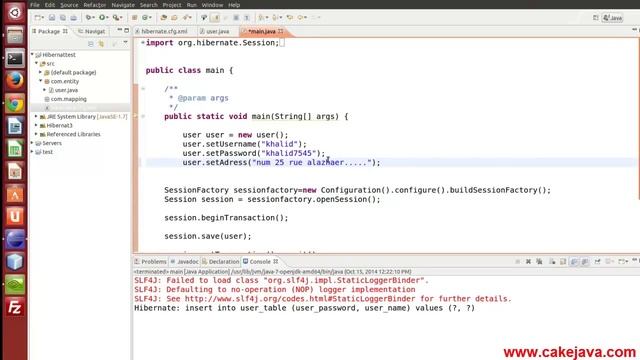Open Ubuntu Dash home button
The image size is (640, 360).
click(x=15, y=12)
